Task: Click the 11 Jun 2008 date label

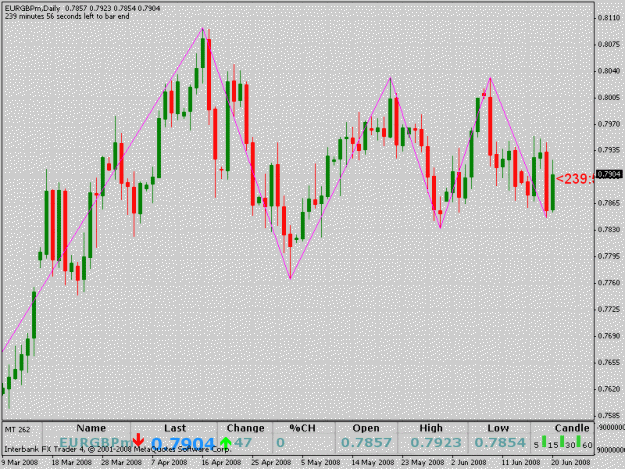Action: (521, 462)
